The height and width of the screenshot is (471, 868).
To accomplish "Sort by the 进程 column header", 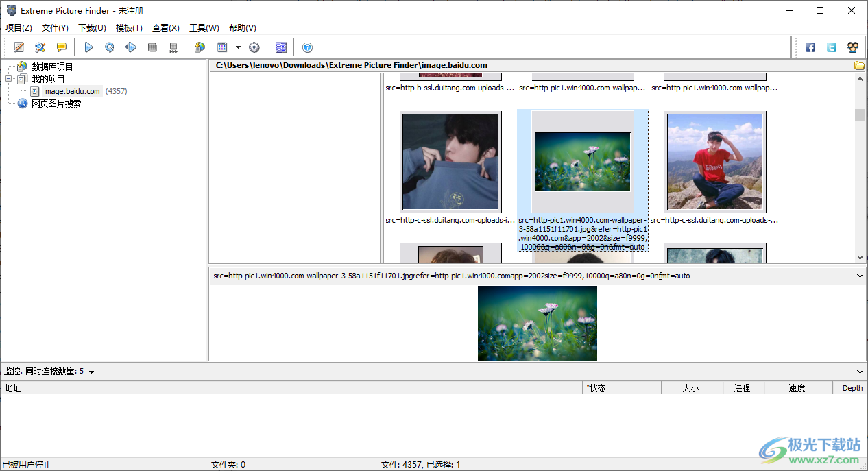I will click(743, 388).
